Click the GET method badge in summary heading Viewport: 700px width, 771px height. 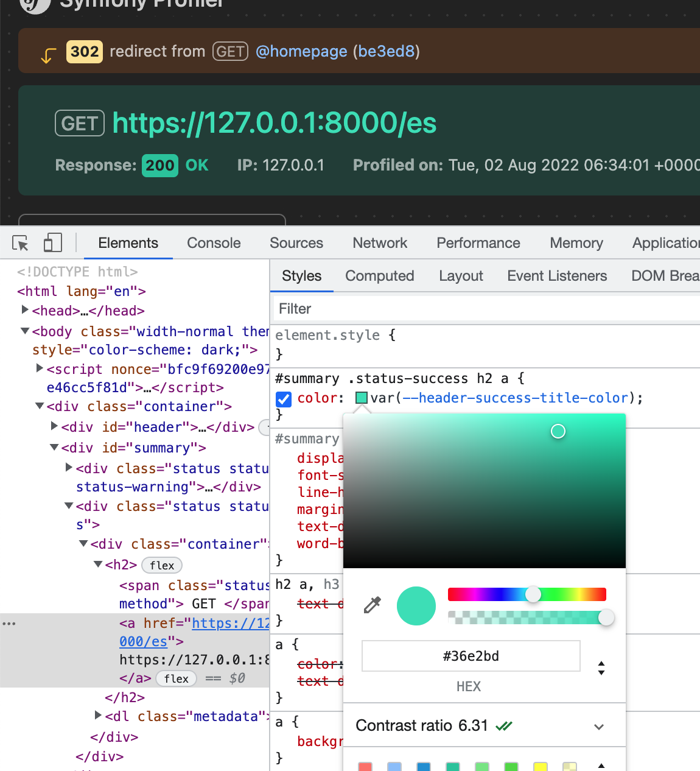[80, 123]
